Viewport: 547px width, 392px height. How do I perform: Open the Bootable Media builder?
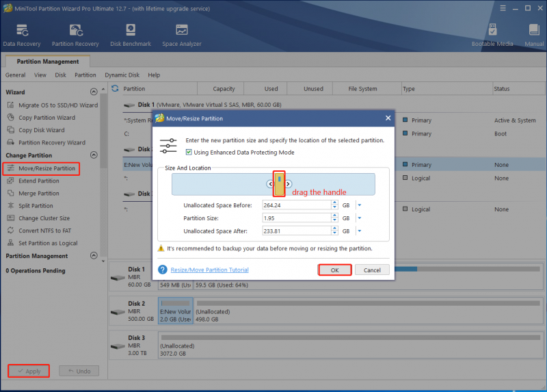tap(492, 36)
